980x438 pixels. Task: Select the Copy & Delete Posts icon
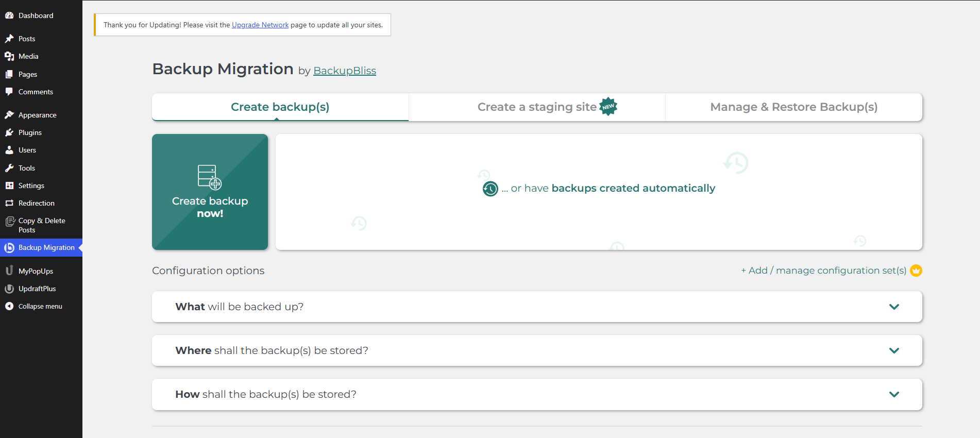click(10, 222)
